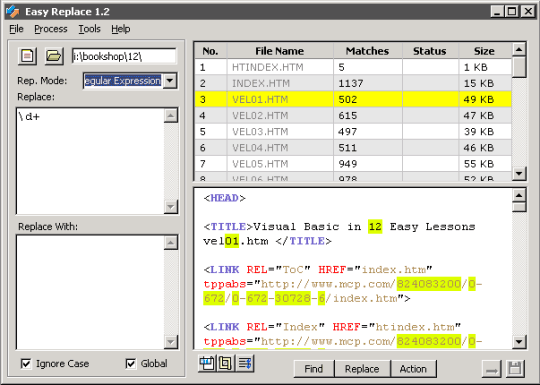540x385 pixels.
Task: Click the right arrow icon near Action
Action: pyautogui.click(x=491, y=369)
